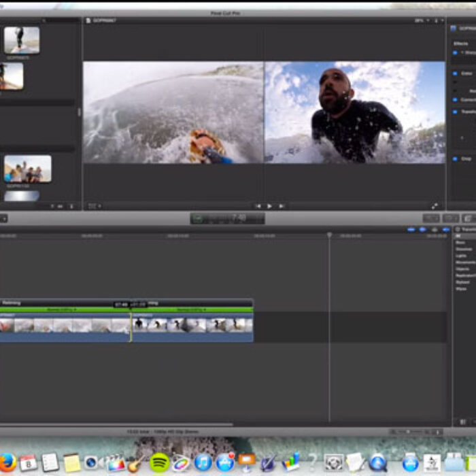Viewport: 476px width, 476px height.
Task: Uncheck the Compositing section checkbox
Action: [455, 99]
